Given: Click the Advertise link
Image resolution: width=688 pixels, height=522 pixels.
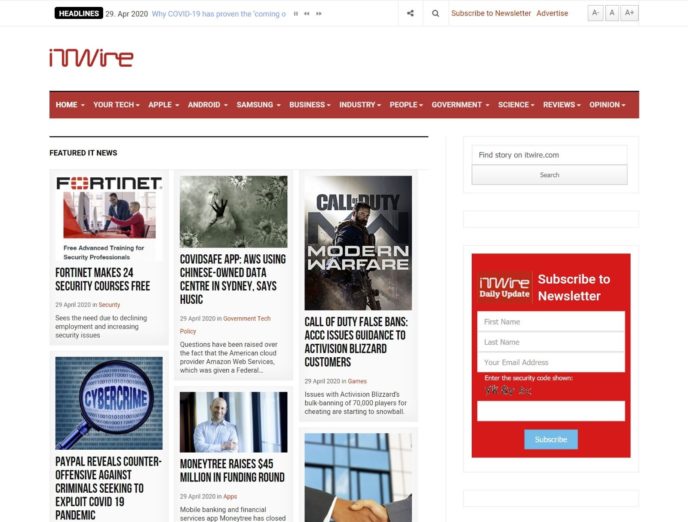Looking at the screenshot, I should 552,13.
